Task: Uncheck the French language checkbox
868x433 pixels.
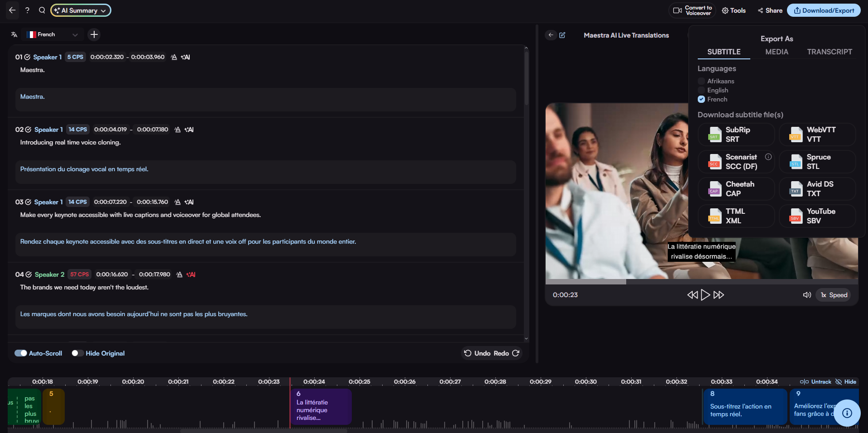Action: tap(701, 99)
